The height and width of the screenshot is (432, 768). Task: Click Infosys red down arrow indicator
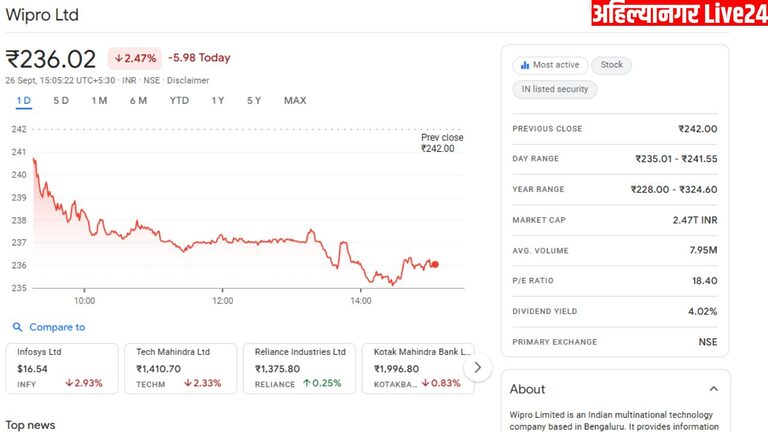tap(69, 383)
